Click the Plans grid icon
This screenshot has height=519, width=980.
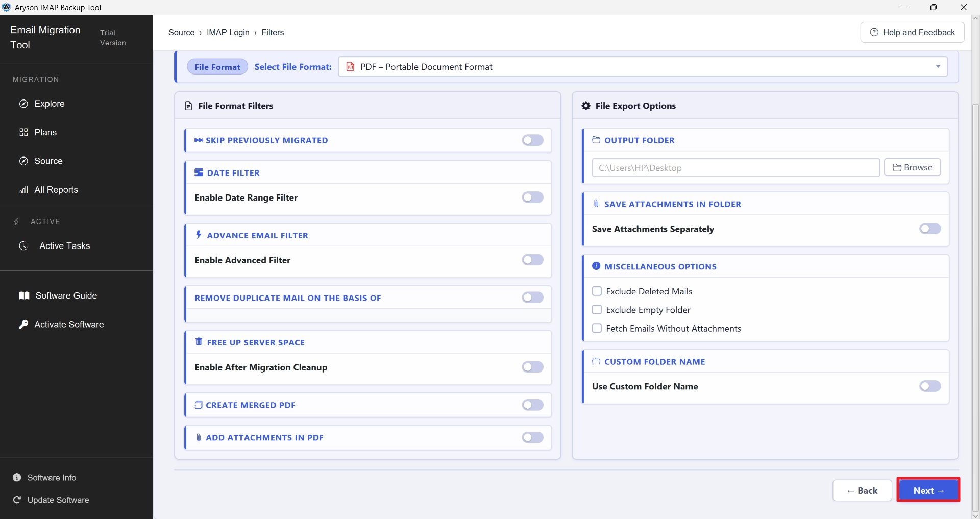click(23, 133)
